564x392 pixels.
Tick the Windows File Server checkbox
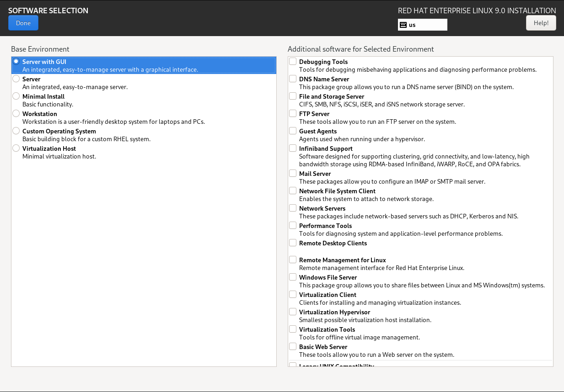[x=293, y=277]
